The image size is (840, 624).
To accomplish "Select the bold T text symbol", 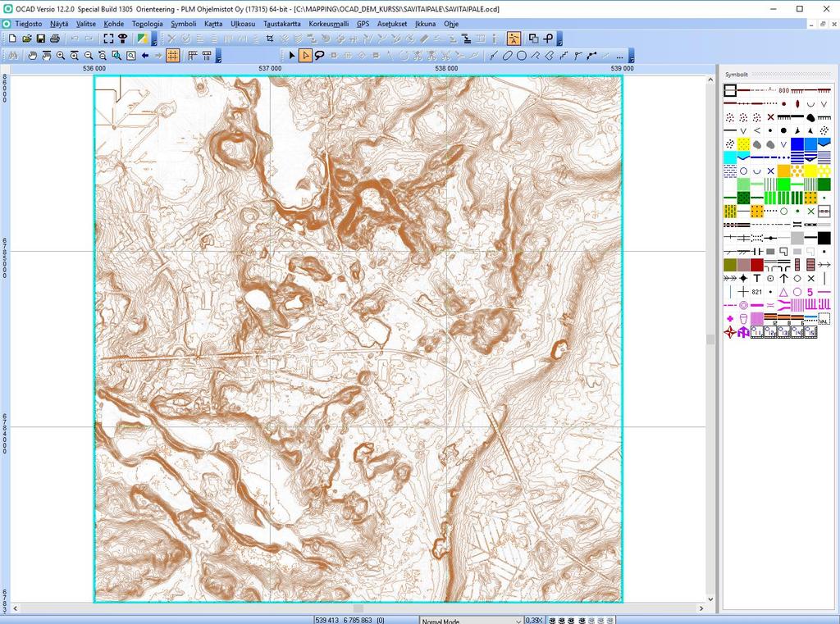I will pos(757,279).
